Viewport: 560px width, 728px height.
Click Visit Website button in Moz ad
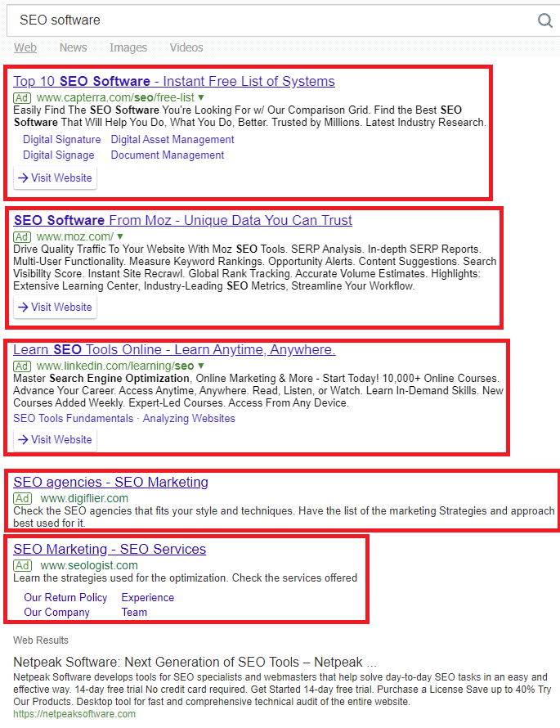pos(56,307)
